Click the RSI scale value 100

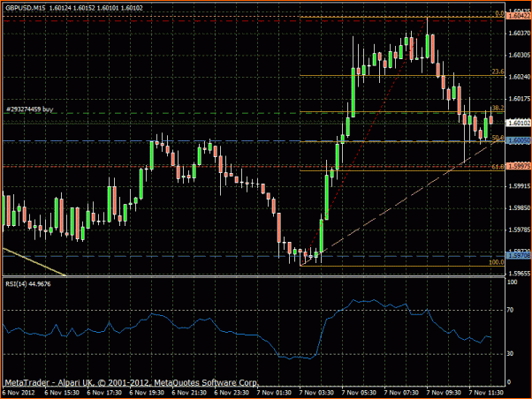513,282
